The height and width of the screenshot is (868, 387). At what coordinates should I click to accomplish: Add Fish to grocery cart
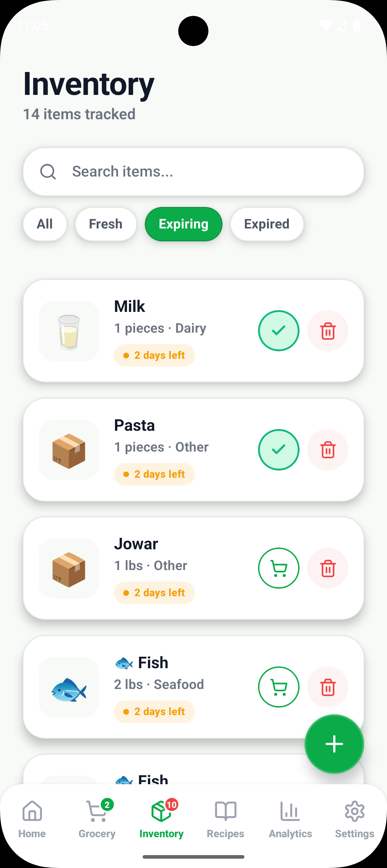click(x=278, y=687)
